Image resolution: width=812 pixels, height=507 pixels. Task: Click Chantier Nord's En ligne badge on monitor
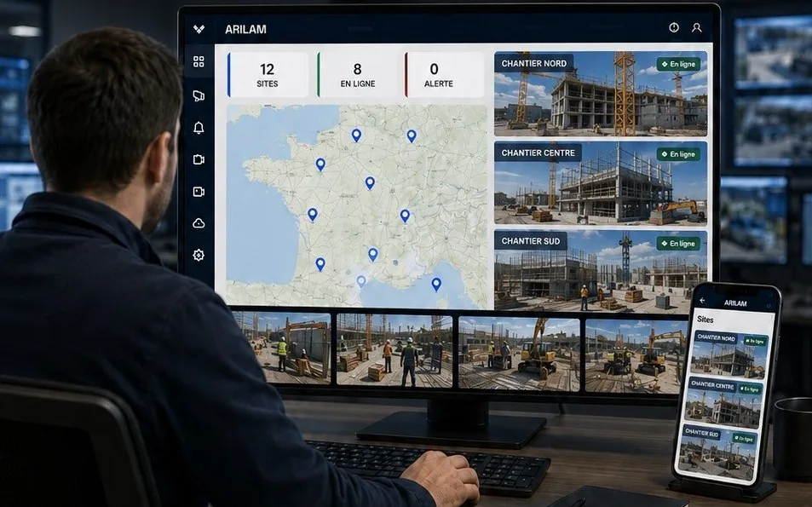(679, 64)
